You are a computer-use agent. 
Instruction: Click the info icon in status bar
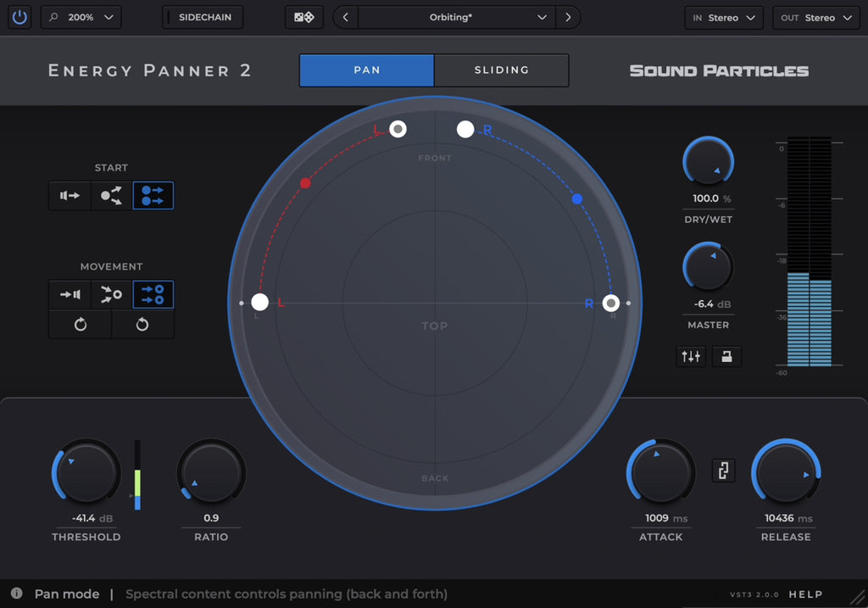[17, 594]
